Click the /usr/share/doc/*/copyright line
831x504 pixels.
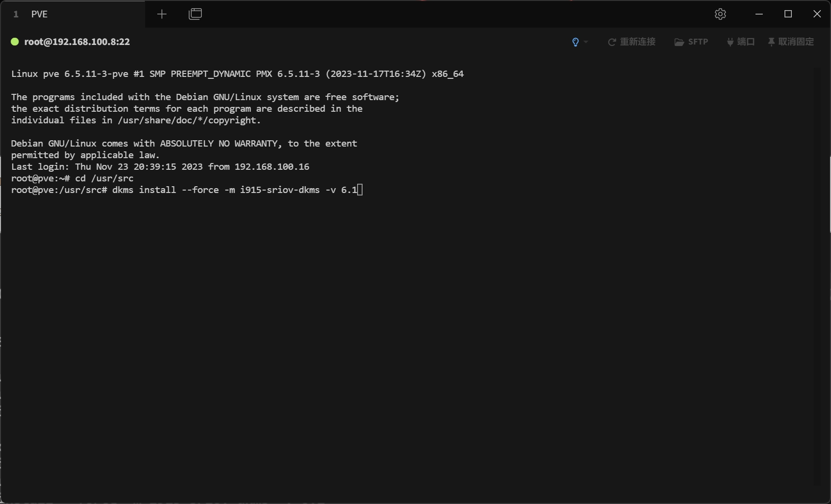tap(136, 120)
